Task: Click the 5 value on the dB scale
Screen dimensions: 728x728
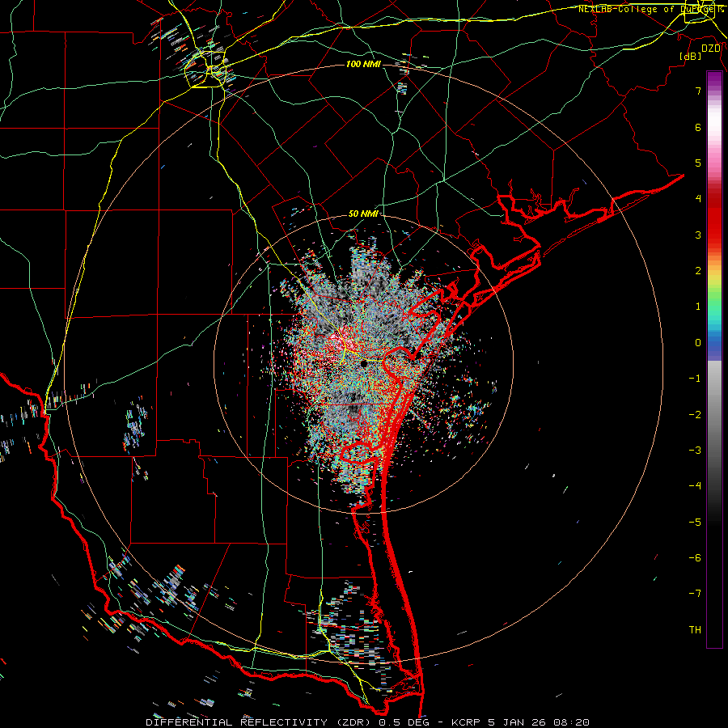Action: (x=698, y=163)
